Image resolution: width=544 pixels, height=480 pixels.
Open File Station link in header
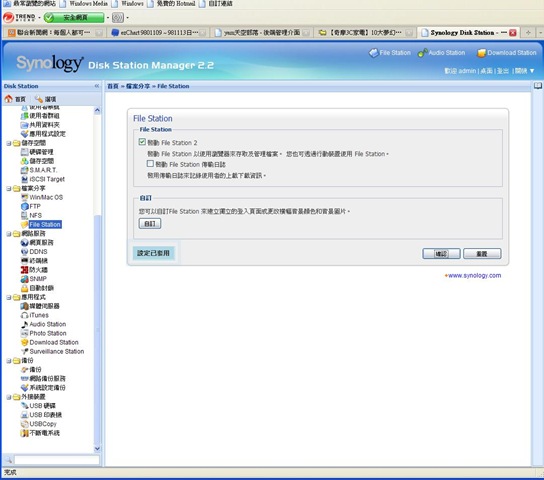390,53
